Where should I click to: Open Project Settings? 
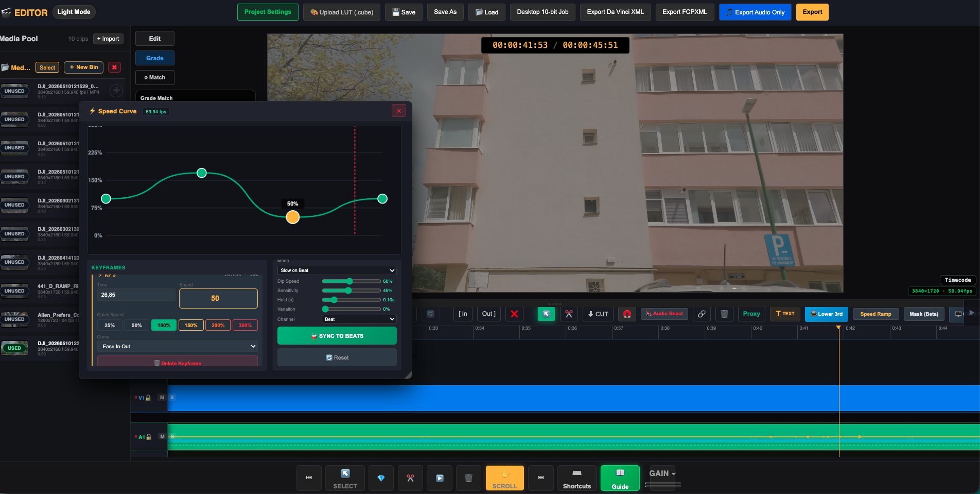pos(268,12)
